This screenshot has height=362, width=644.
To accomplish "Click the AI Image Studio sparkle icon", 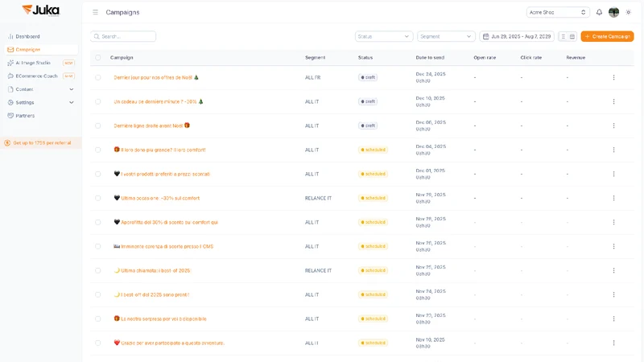I will [x=10, y=63].
